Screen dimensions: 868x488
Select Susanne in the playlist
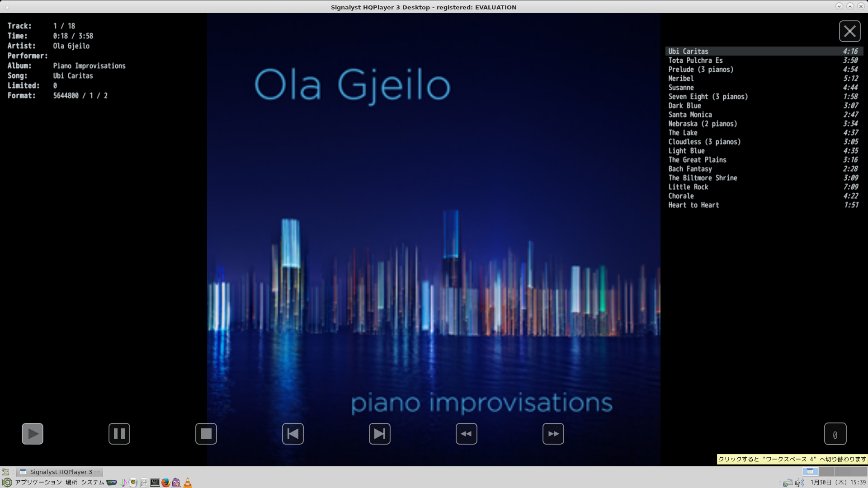764,87
